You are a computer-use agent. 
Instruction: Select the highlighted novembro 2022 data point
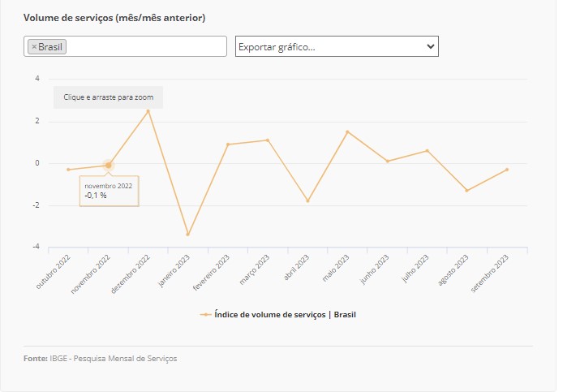click(108, 166)
